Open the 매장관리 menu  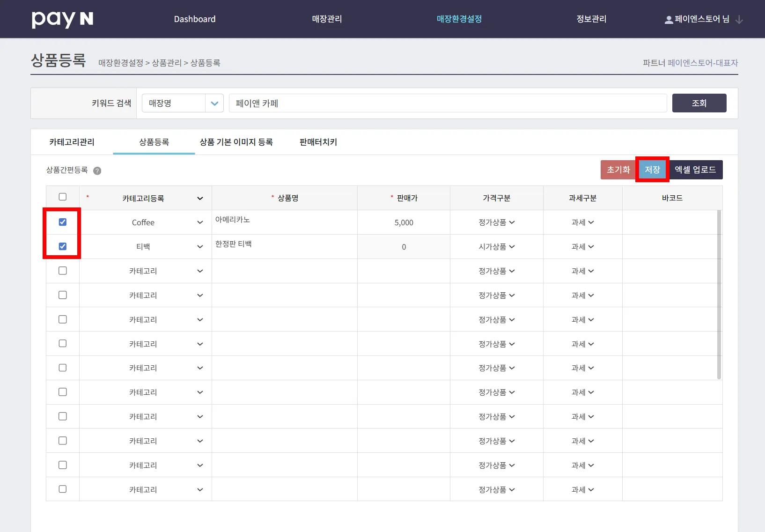tap(327, 19)
